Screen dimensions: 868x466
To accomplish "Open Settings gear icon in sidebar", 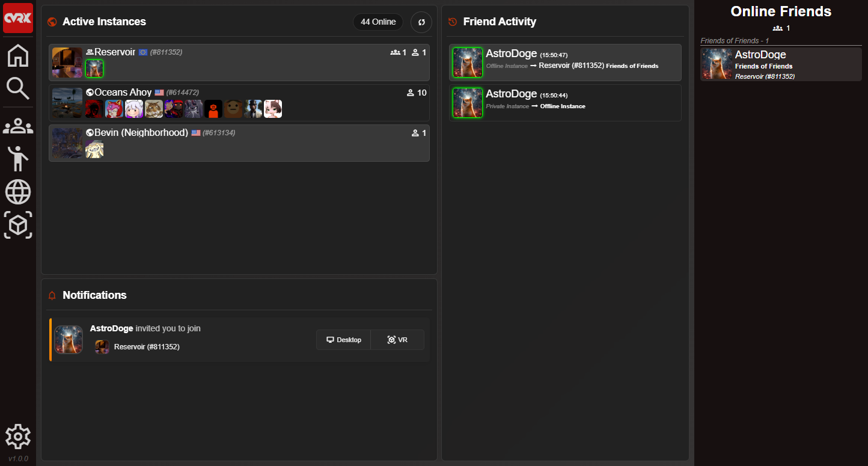I will click(18, 437).
